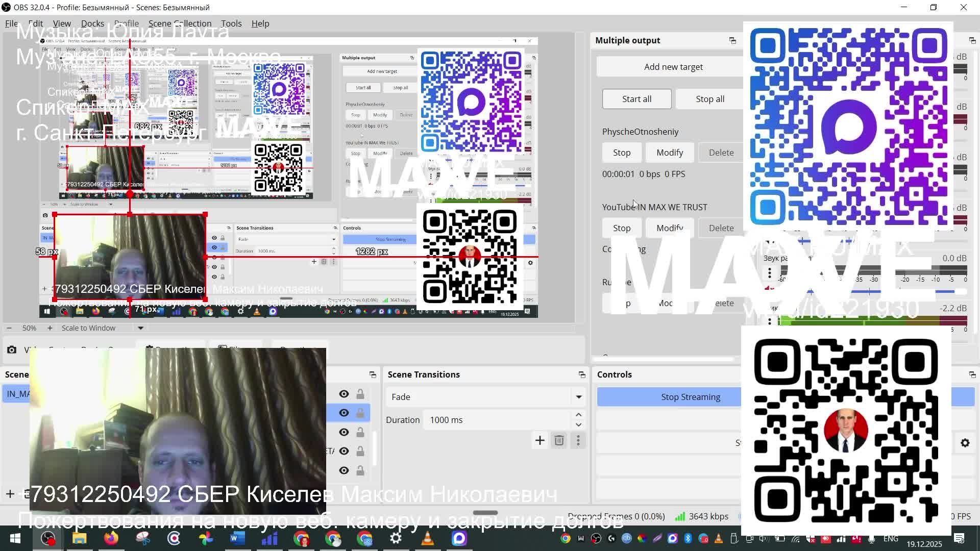The height and width of the screenshot is (551, 980).
Task: Hide the first source via its eye icon
Action: (x=344, y=394)
